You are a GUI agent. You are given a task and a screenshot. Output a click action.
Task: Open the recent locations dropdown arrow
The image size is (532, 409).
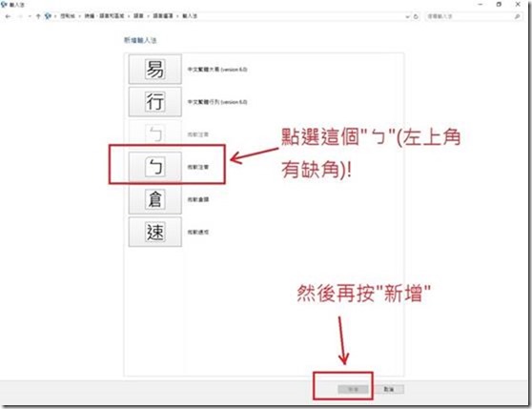30,16
